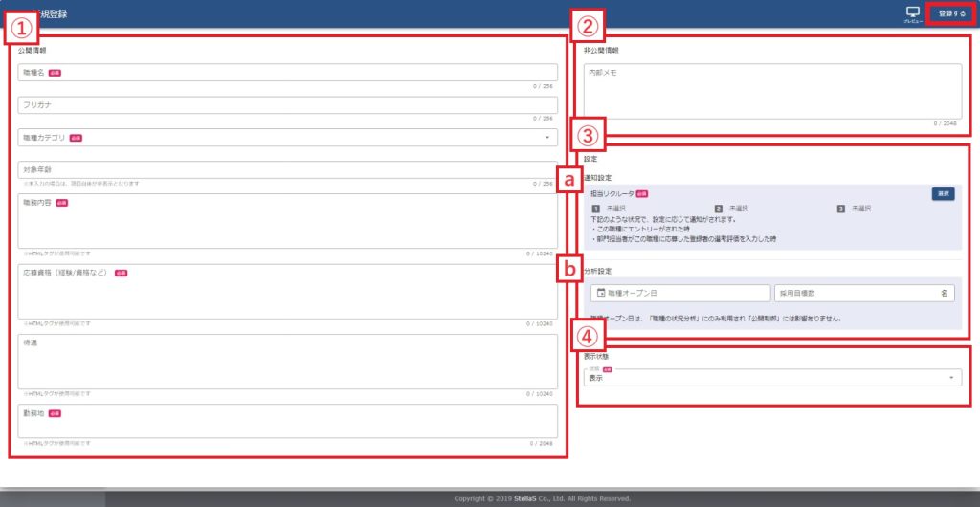Click the プレビュー monitor icon
The width and height of the screenshot is (980, 507).
(911, 12)
